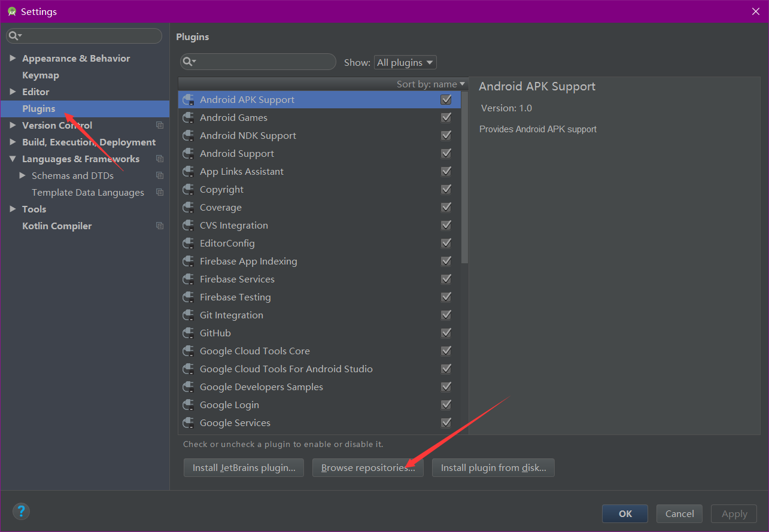The image size is (769, 532).
Task: Click the Firebase App Indexing plugin icon
Action: click(189, 262)
